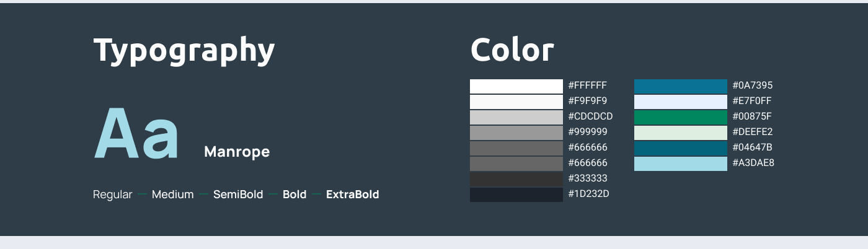Click the white #FFFFFF color swatch
868x249 pixels.
click(516, 86)
